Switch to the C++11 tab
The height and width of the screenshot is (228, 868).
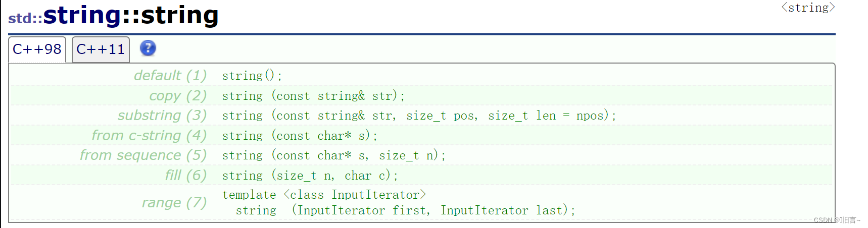coord(101,49)
